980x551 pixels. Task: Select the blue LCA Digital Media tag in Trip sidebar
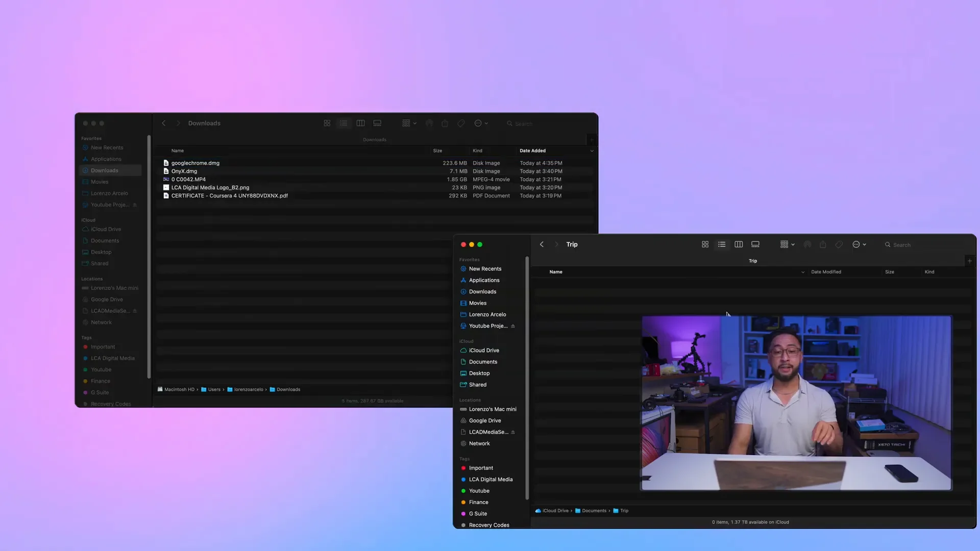click(x=491, y=480)
